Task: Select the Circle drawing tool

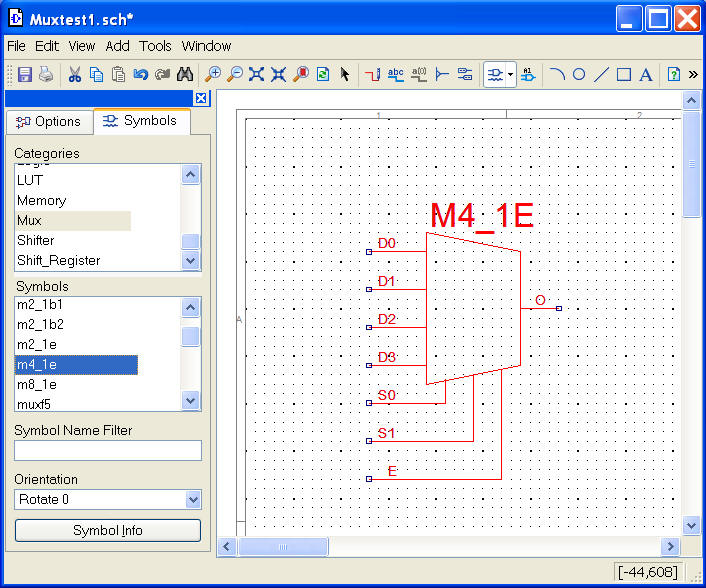Action: tap(579, 74)
